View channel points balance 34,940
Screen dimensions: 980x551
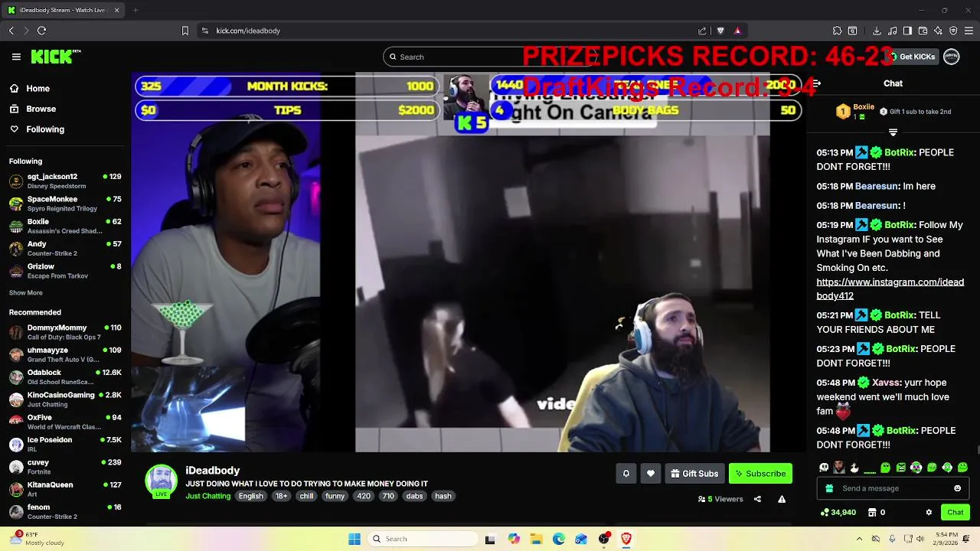point(838,513)
